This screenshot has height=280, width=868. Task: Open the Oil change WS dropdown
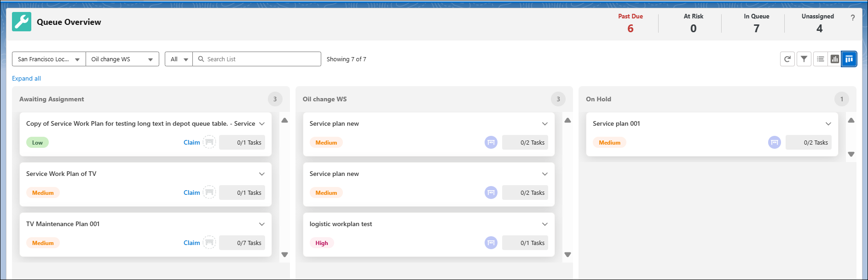122,59
